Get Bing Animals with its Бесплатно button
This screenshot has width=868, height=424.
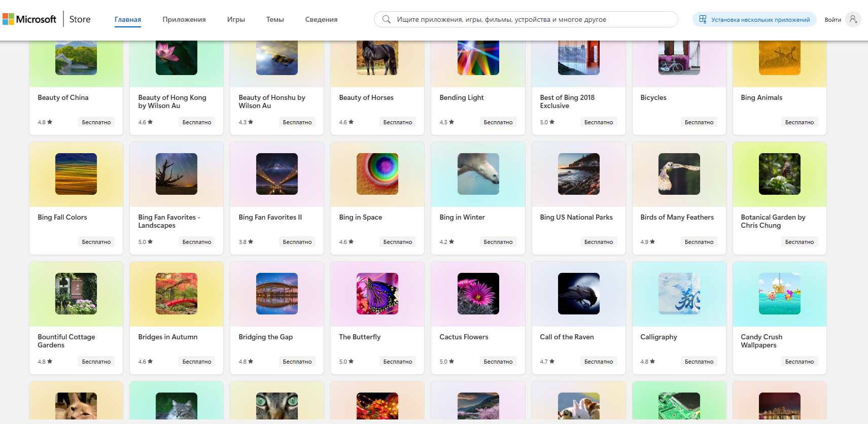pyautogui.click(x=800, y=122)
